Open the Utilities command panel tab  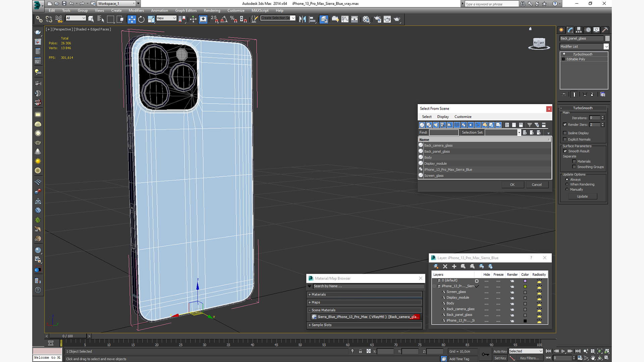[605, 30]
